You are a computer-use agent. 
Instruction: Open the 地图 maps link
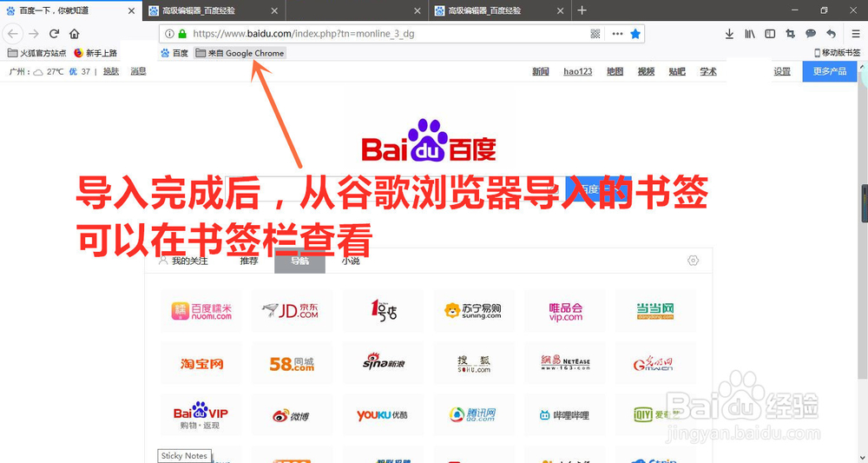(x=615, y=71)
